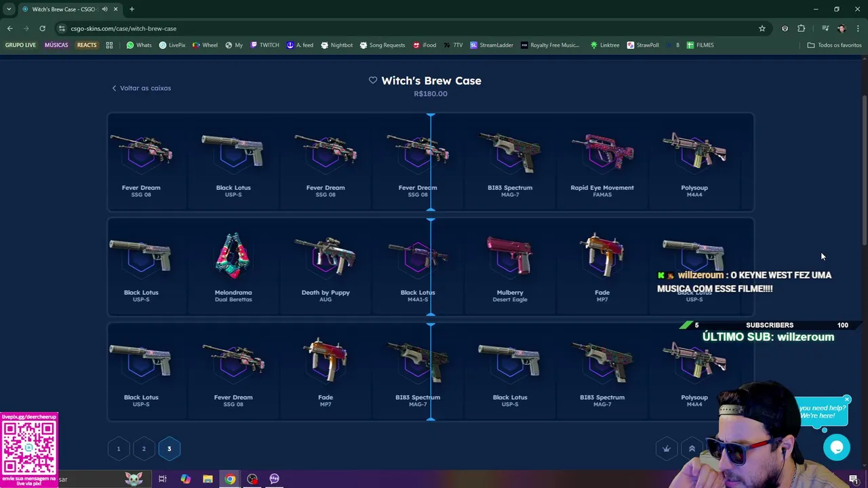Open the Royalty Free Music bookmark
Viewport: 868px width, 488px height.
click(x=550, y=45)
